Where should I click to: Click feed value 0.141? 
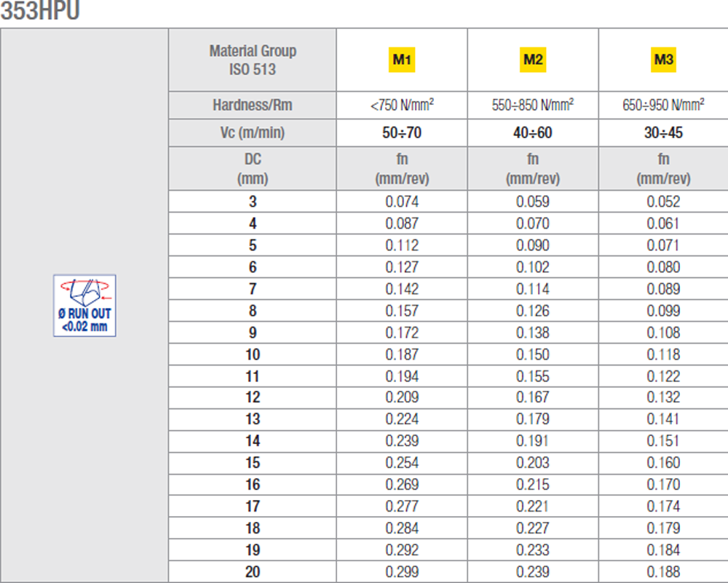tap(663, 419)
